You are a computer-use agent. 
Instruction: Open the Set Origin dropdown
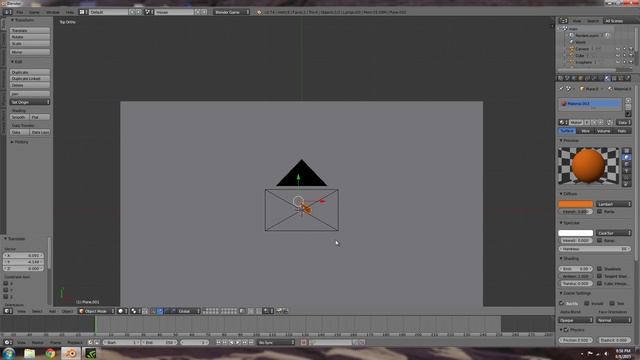pyautogui.click(x=30, y=102)
